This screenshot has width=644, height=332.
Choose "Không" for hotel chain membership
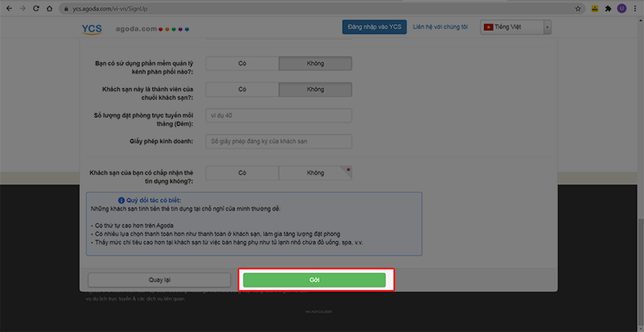coord(315,89)
